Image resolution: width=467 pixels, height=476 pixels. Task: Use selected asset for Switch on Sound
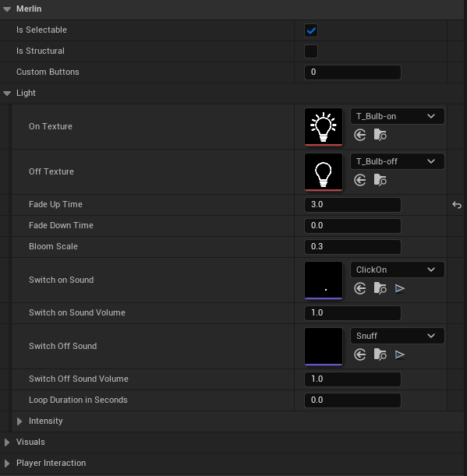point(360,288)
